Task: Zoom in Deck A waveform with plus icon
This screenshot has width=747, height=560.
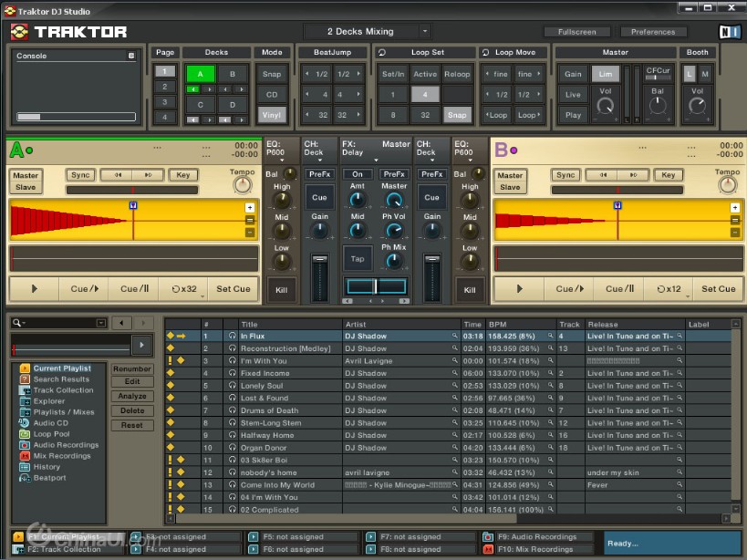Action: [x=250, y=208]
